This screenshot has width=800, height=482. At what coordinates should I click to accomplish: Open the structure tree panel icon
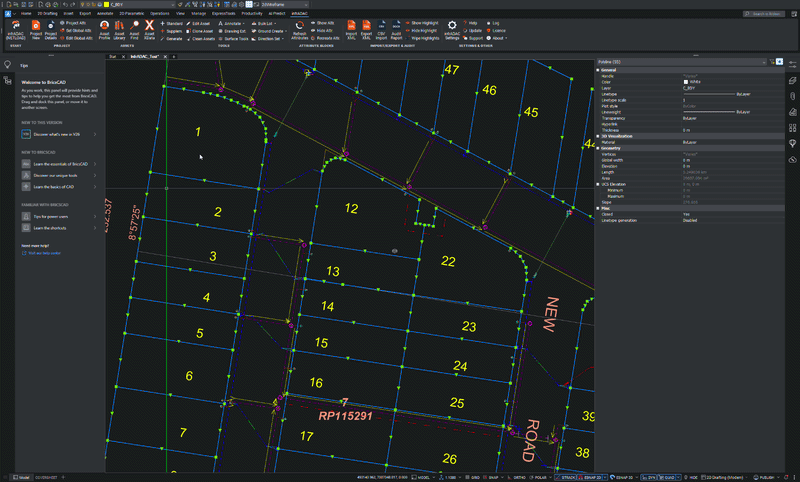[7, 81]
